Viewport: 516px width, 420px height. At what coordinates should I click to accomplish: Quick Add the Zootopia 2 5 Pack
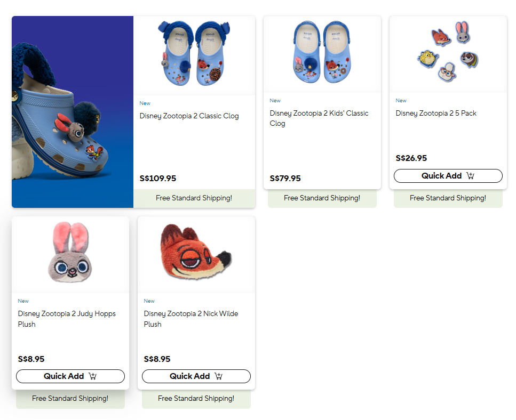pos(448,176)
